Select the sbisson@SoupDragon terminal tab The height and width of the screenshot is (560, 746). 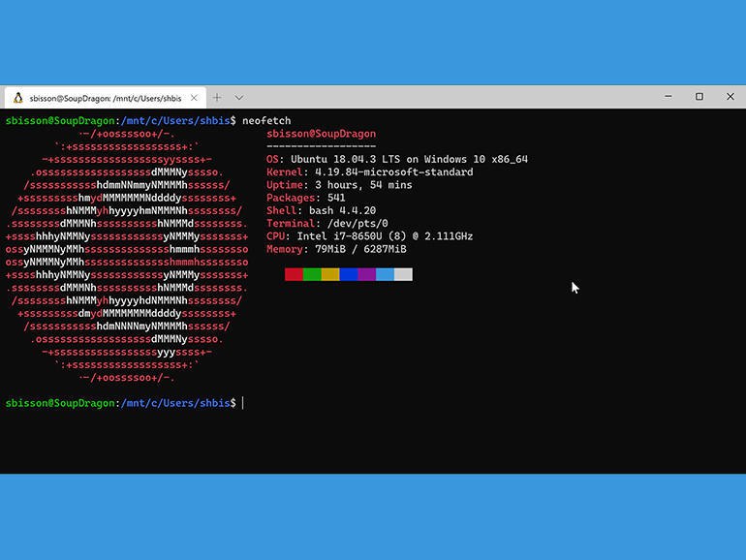coord(106,98)
